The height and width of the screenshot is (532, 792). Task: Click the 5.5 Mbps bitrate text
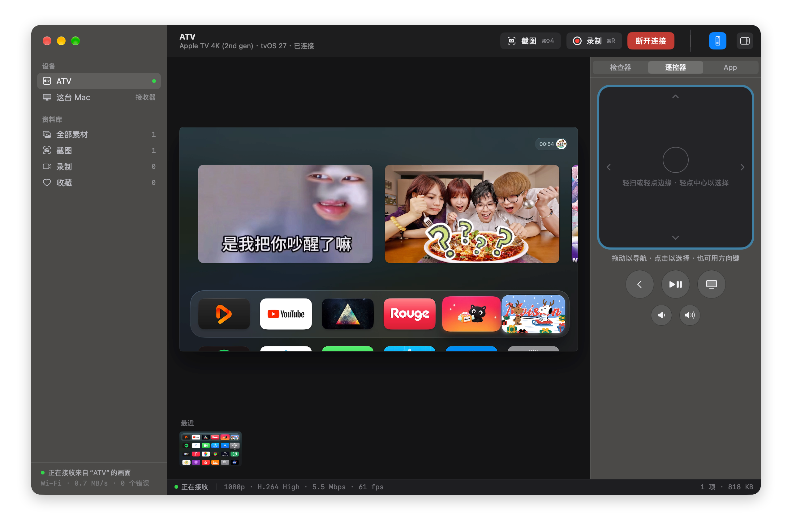329,487
